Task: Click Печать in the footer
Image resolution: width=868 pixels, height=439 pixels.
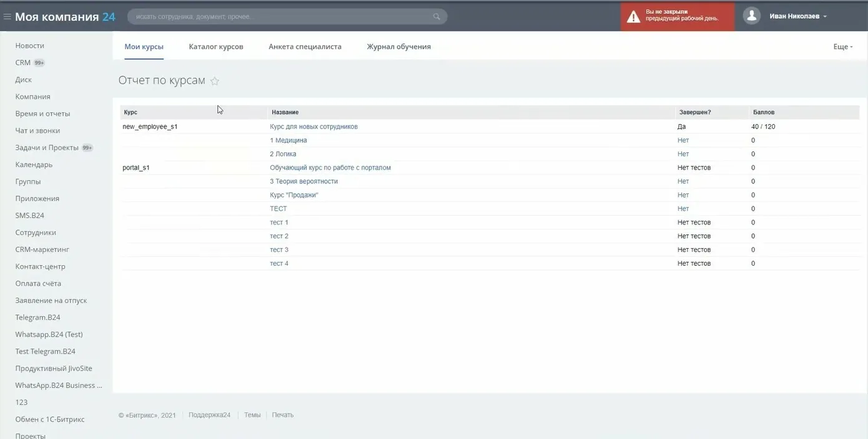Action: tap(283, 415)
